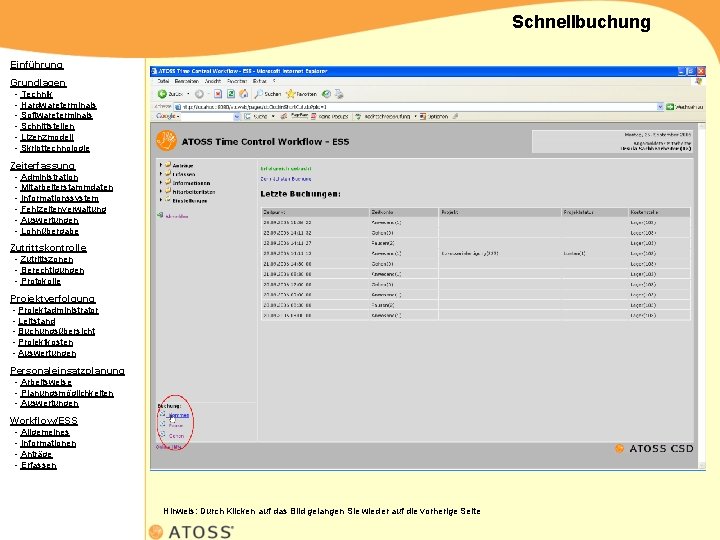Go to Fehlzeitenverwaltung link

click(63, 209)
